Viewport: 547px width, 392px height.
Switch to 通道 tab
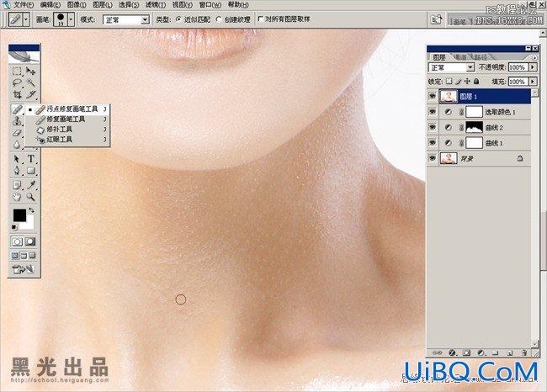[460, 57]
